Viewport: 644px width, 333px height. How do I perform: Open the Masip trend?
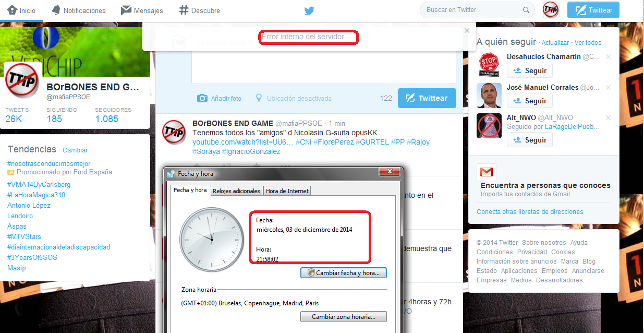(x=16, y=268)
